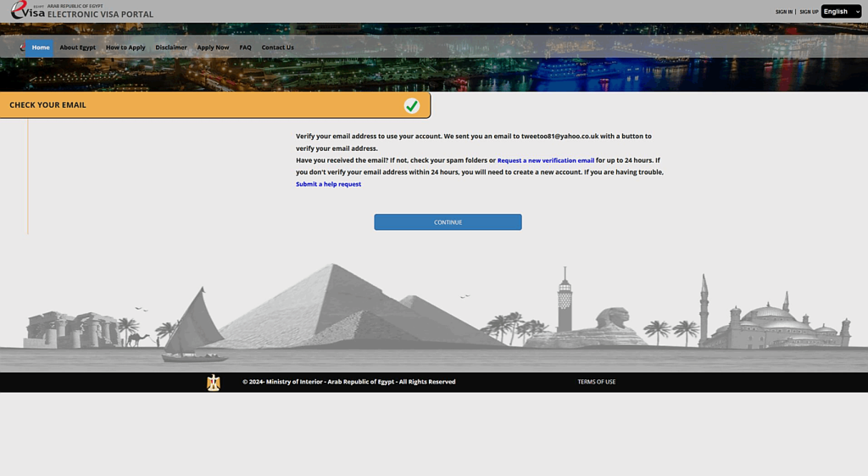Click Submit a help request link
This screenshot has width=868, height=476.
[x=328, y=184]
